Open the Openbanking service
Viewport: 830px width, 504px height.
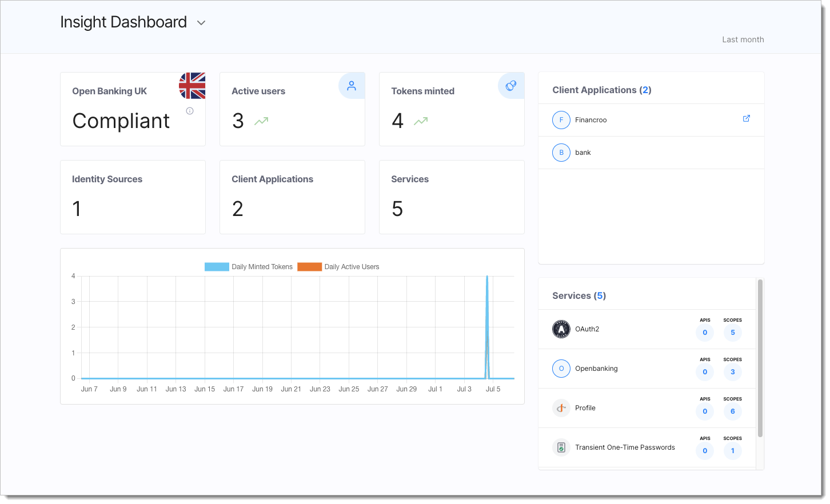[x=647, y=369]
